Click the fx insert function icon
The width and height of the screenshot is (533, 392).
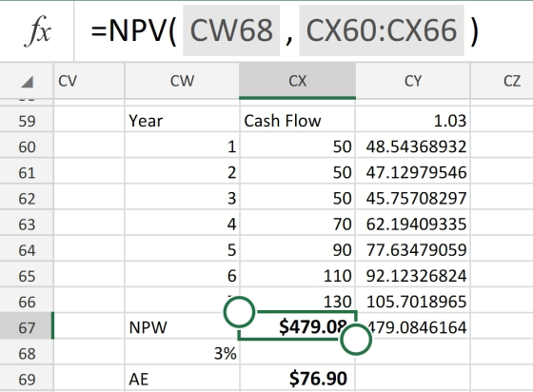(x=37, y=30)
